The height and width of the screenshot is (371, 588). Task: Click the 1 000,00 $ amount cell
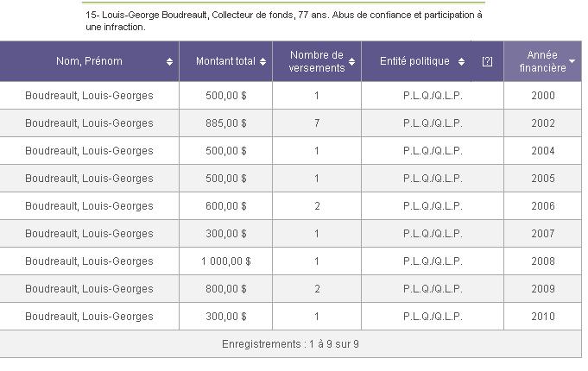225,261
